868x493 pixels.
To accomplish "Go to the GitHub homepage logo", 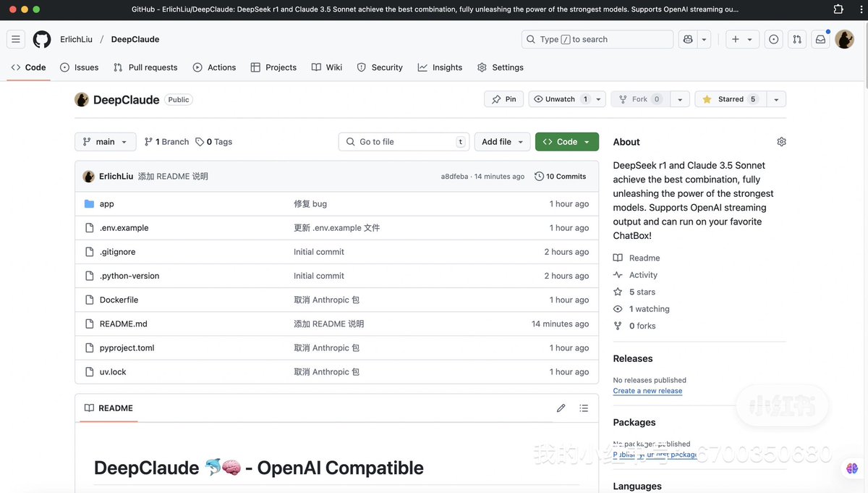I will tap(42, 39).
